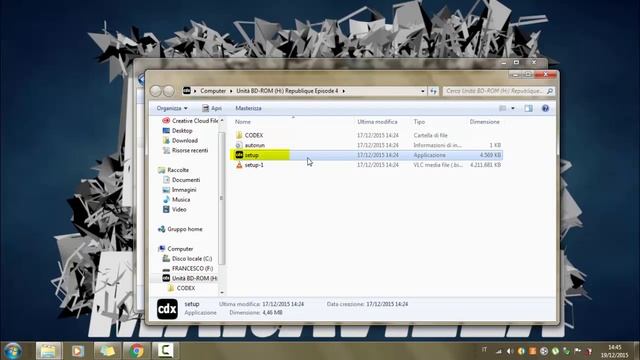
Task: Select the setup application cdx icon
Action: tap(239, 155)
